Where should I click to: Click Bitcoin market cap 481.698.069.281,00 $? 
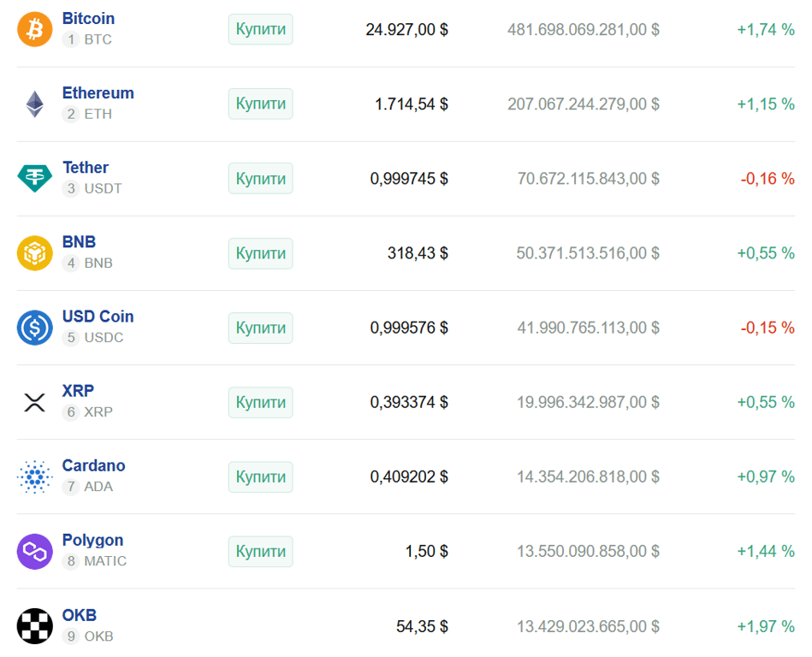click(x=584, y=29)
